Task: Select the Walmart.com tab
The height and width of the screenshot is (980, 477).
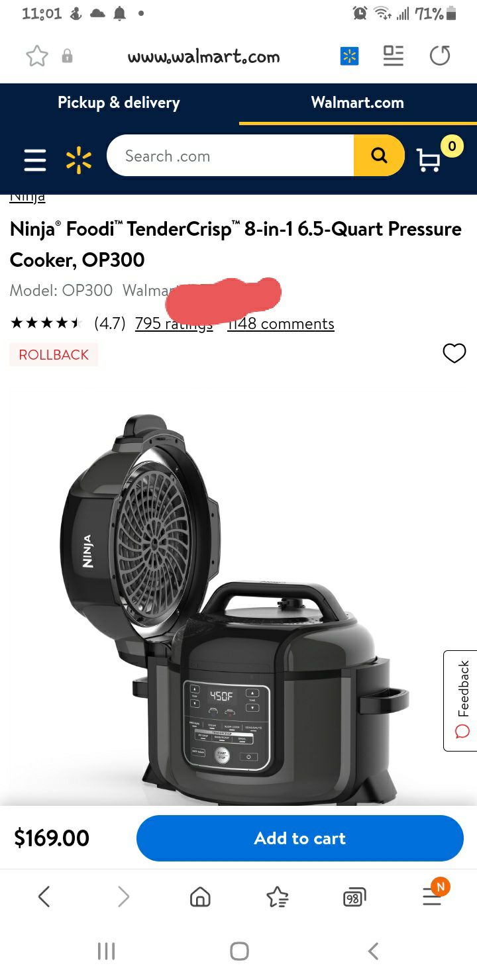Action: [x=358, y=103]
